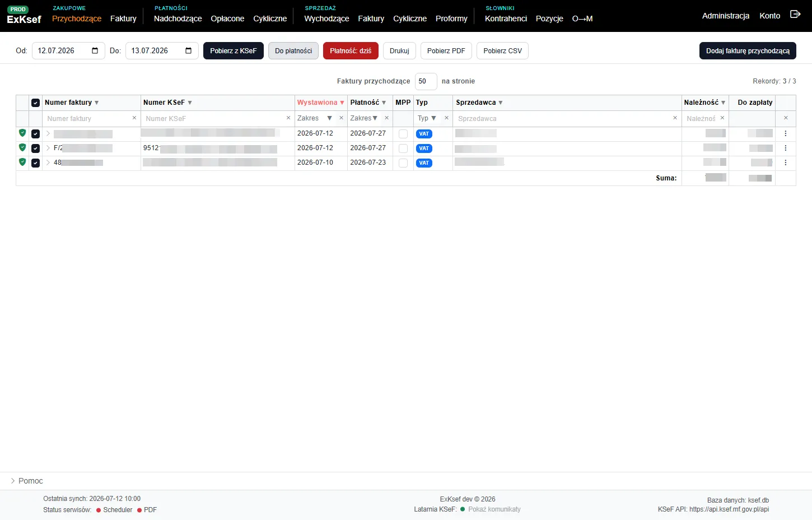Go to Nadchodzące payments
The image size is (812, 520).
click(178, 18)
